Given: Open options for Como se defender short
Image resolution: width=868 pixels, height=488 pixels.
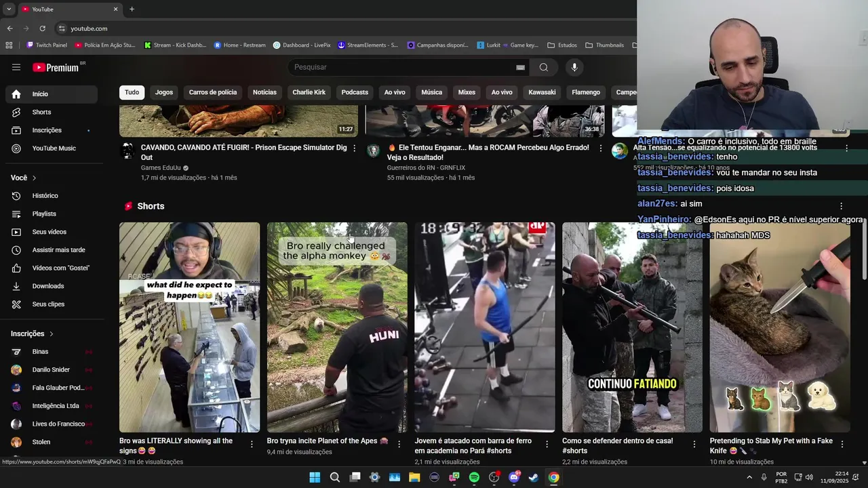Looking at the screenshot, I should [694, 444].
